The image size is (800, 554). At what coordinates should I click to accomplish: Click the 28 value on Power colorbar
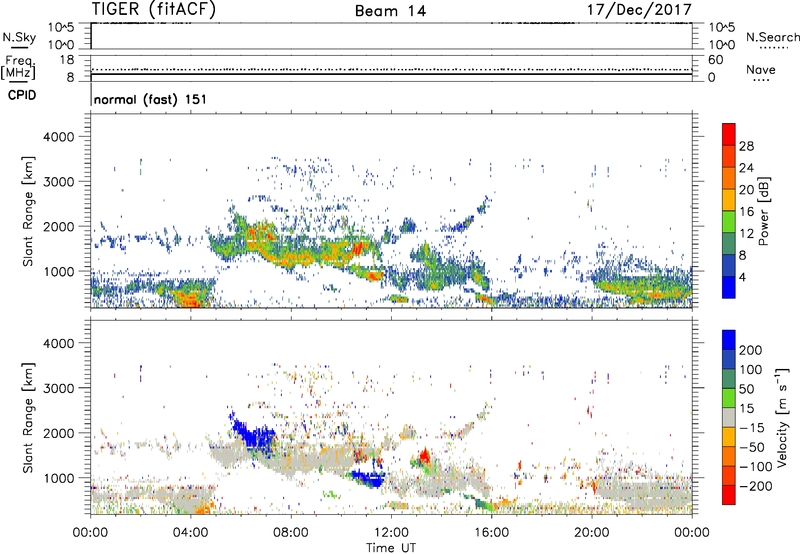click(x=746, y=146)
